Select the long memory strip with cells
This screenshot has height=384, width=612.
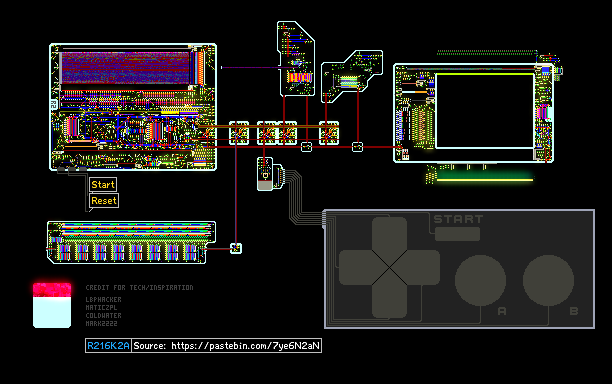(x=131, y=242)
